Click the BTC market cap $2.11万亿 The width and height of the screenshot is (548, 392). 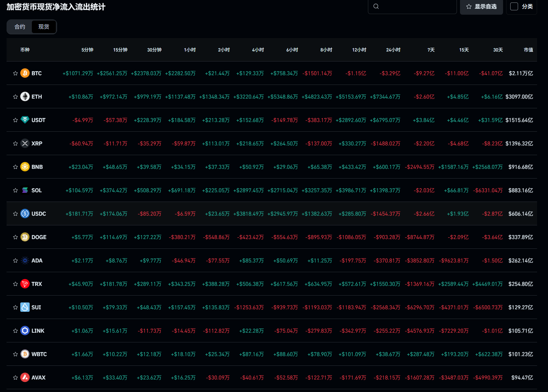(521, 73)
